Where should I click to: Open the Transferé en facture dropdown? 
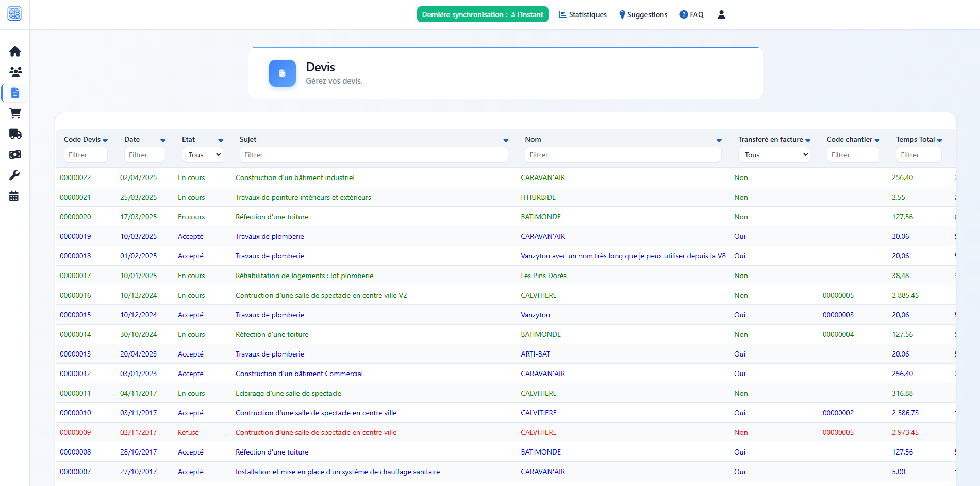774,154
